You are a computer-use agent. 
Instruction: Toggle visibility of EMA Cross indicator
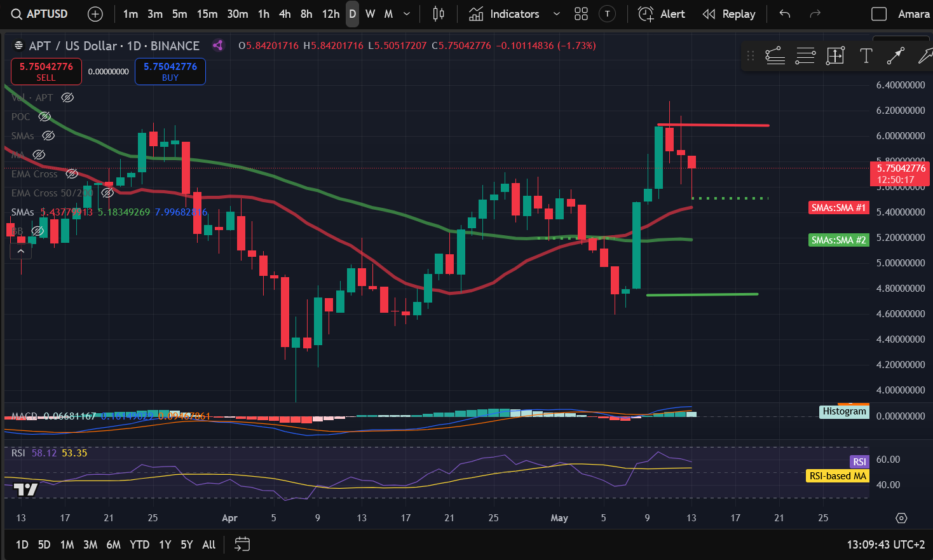tap(72, 174)
